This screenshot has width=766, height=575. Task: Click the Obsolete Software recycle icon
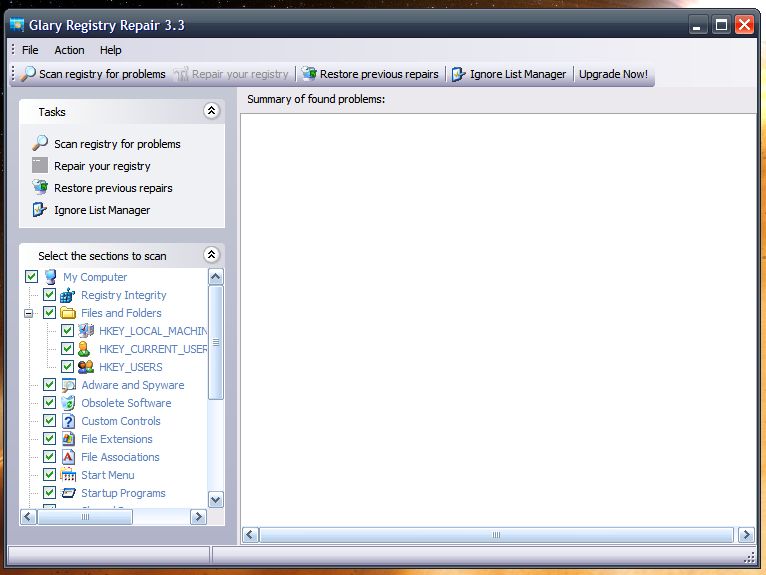[68, 403]
